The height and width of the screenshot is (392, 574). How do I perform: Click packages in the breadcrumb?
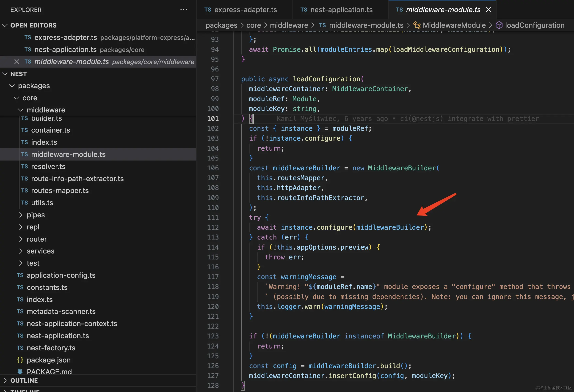coord(221,25)
